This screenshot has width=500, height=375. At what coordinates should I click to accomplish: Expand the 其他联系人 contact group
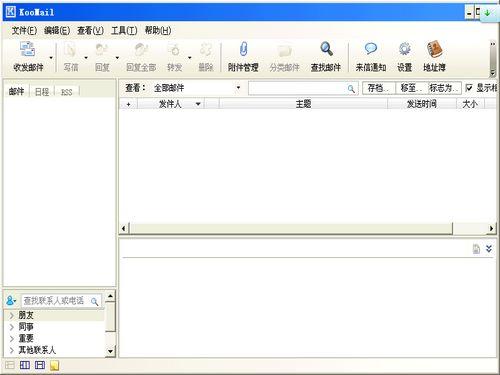tap(12, 350)
